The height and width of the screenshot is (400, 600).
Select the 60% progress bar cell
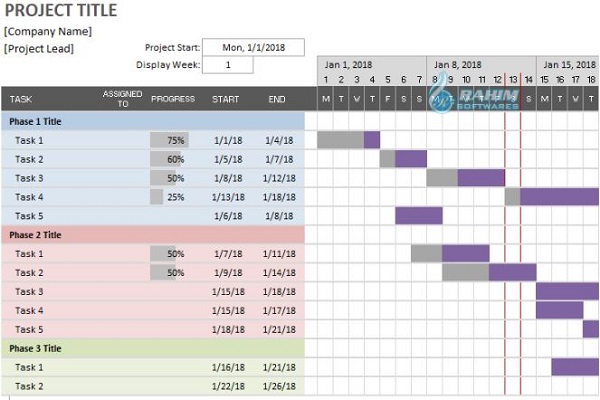pos(168,159)
